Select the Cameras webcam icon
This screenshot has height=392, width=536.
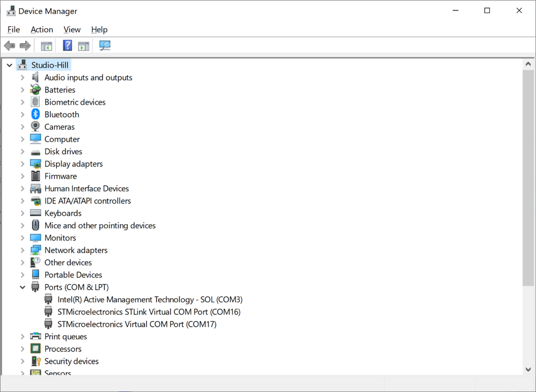click(x=36, y=127)
